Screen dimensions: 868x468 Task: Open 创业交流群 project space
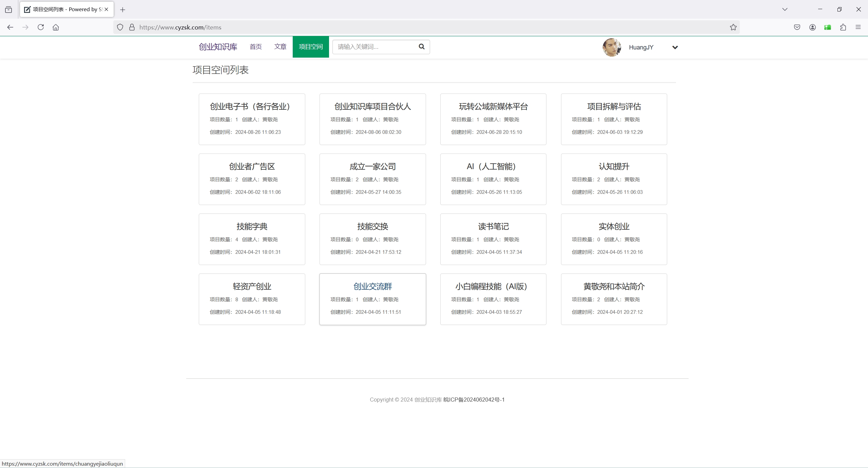372,286
